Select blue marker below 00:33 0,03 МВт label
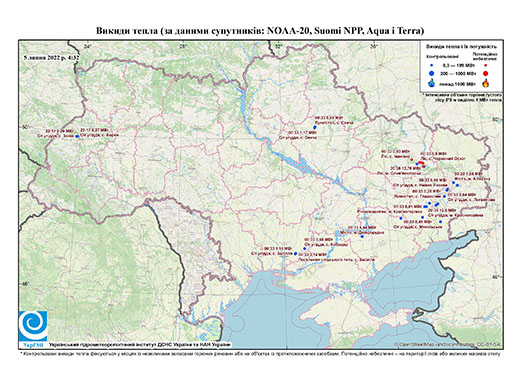 [x=315, y=127]
